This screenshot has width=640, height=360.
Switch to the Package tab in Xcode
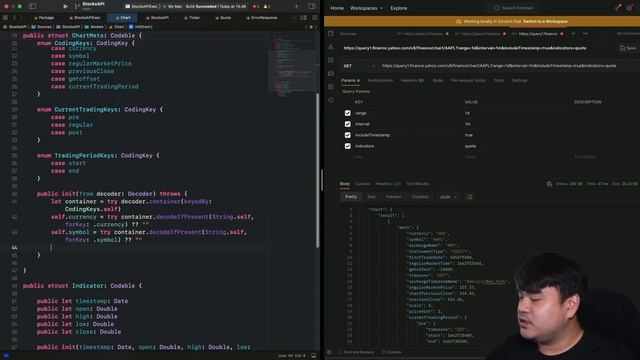(x=44, y=18)
